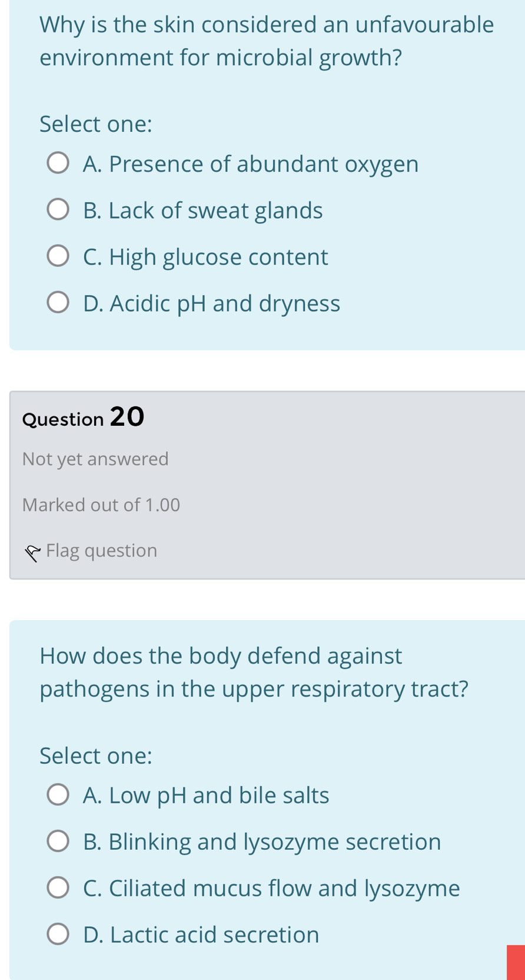Select radio button for Low pH and bile salts
The height and width of the screenshot is (980, 525).
click(58, 794)
